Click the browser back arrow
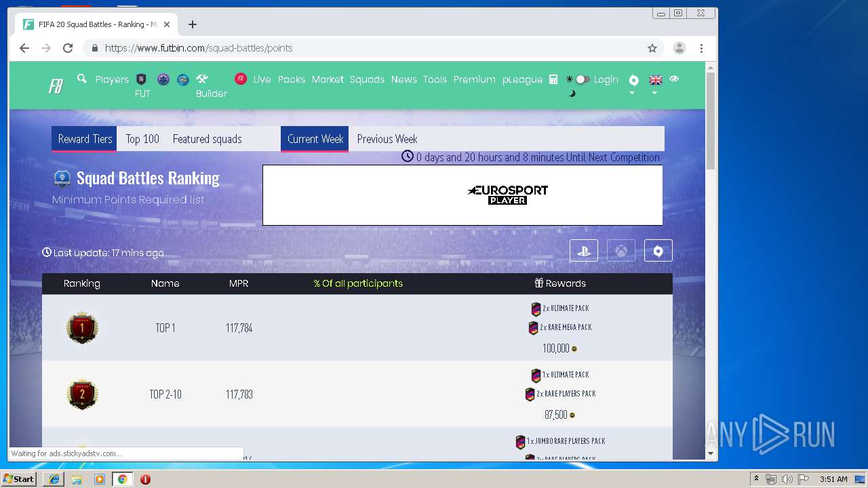Screen dimensions: 868x488 24,48
